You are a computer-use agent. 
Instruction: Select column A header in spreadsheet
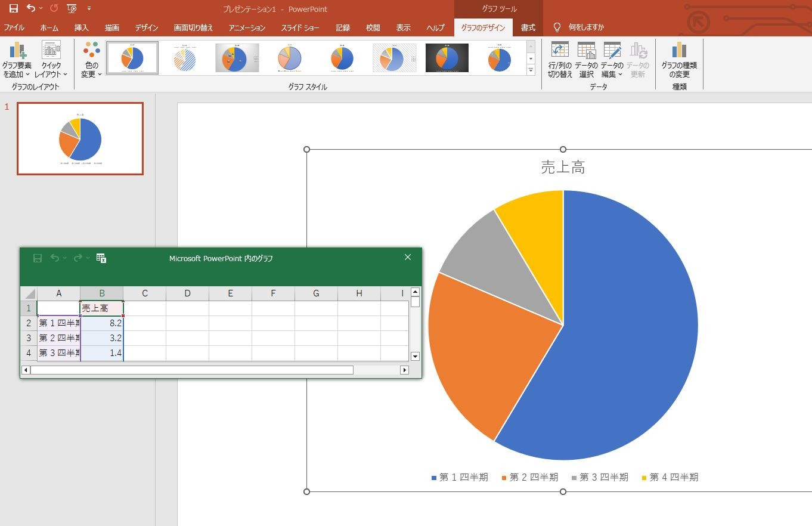pyautogui.click(x=59, y=293)
